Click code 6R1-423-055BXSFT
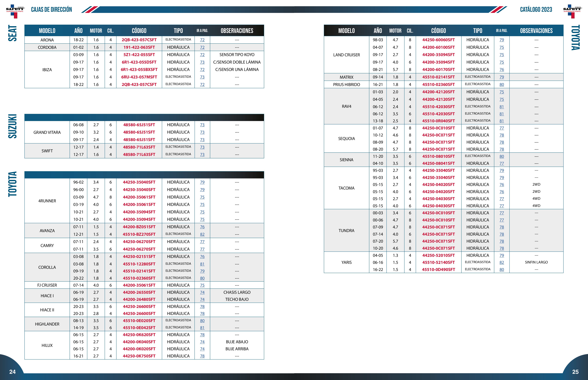The image size is (588, 380). 139,70
